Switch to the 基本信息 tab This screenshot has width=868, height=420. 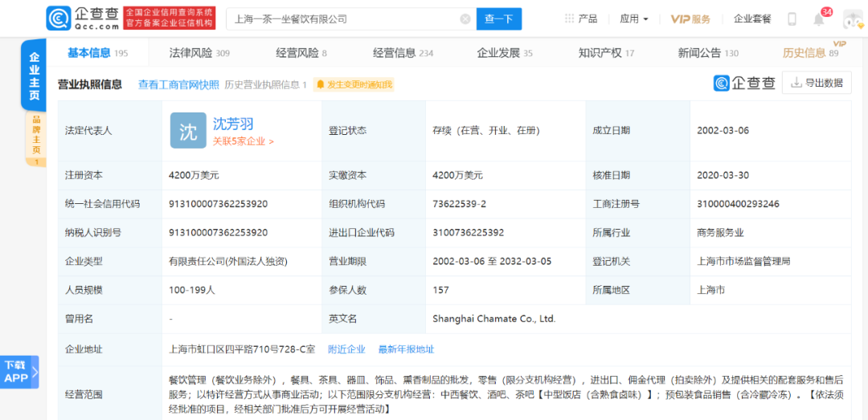click(97, 53)
